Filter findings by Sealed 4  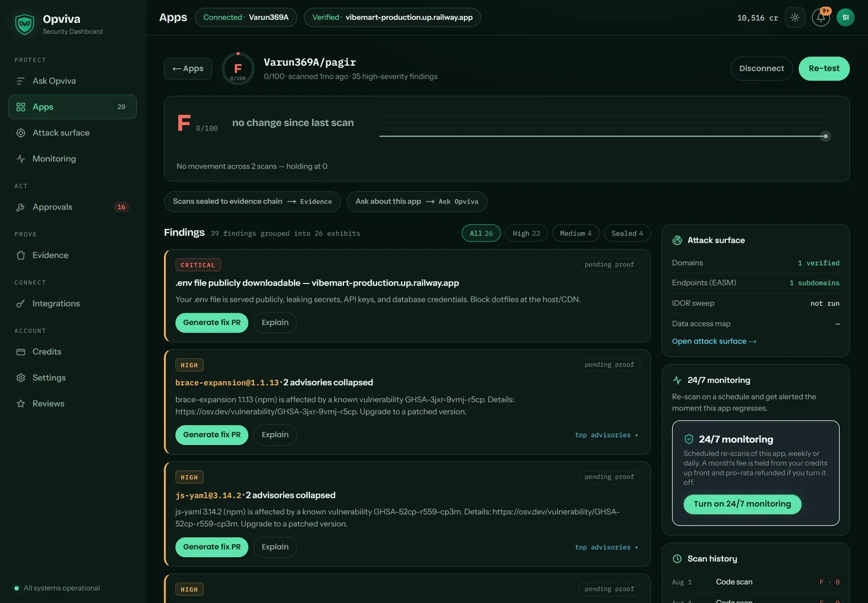(627, 233)
